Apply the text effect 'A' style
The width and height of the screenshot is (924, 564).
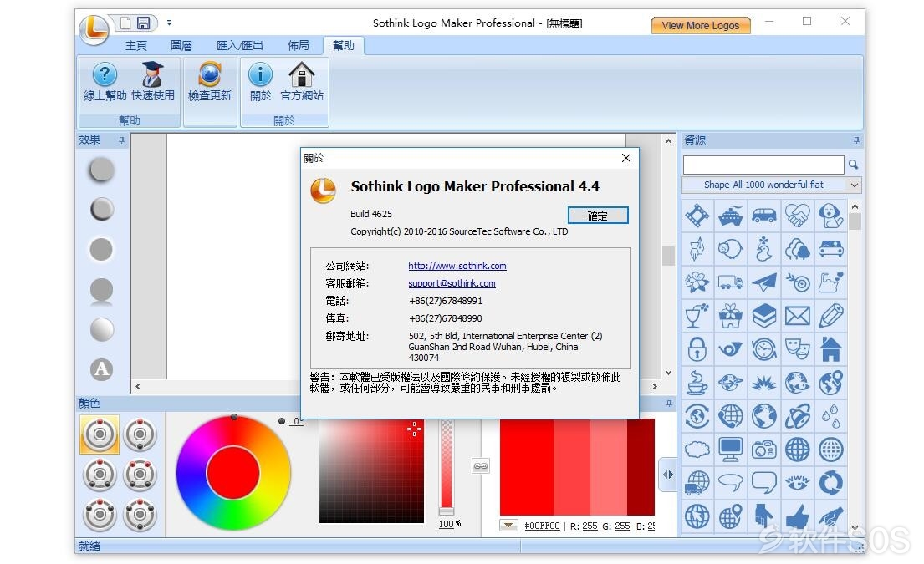coord(101,369)
